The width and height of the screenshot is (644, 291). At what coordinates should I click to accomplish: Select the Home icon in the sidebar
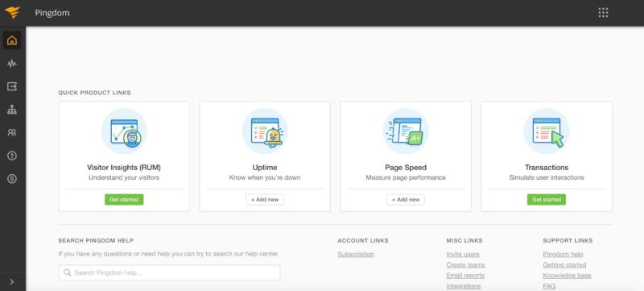[12, 40]
